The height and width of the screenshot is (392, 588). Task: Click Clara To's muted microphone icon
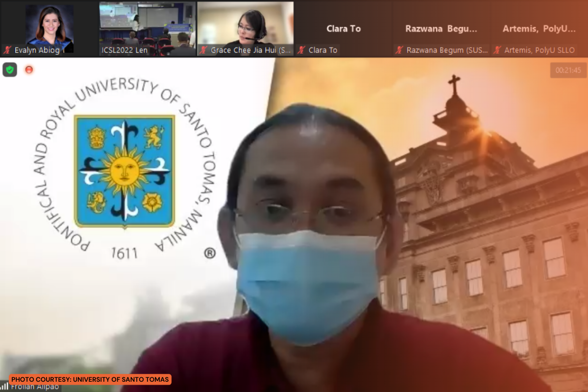302,50
